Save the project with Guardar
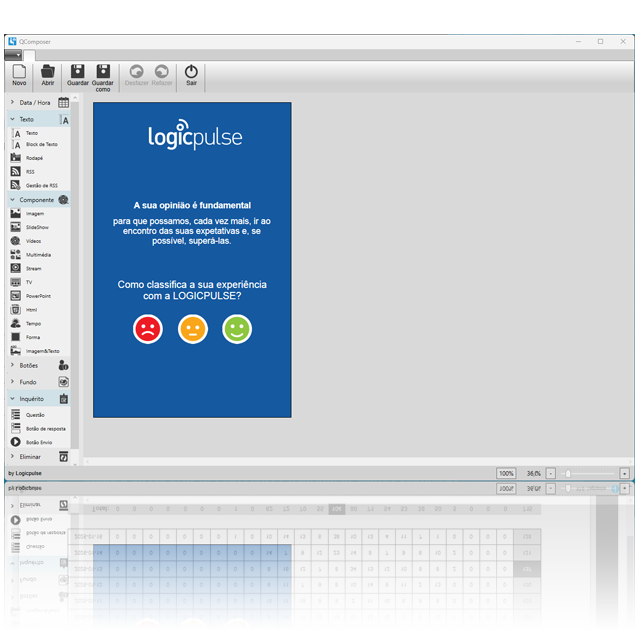 77,75
